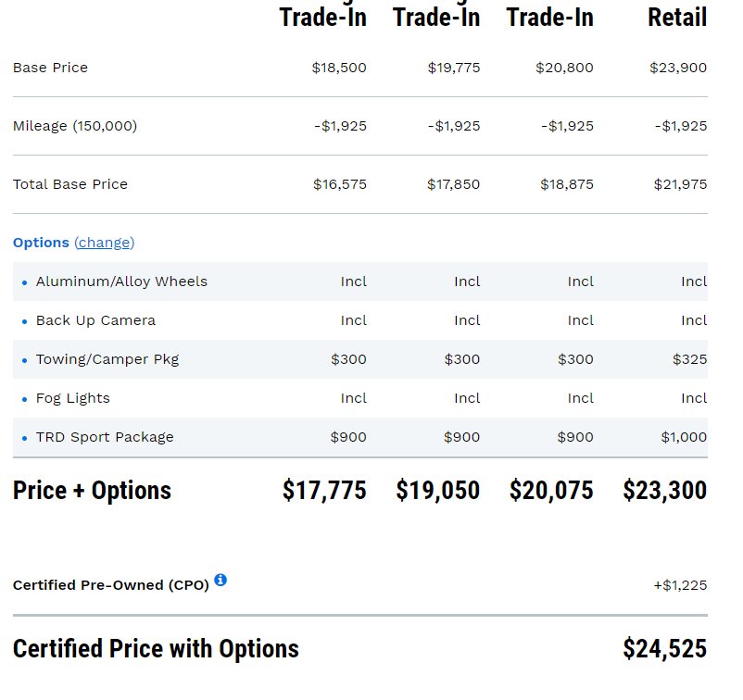Image resolution: width=743 pixels, height=700 pixels.
Task: Click the $23,300 retail price plus options
Action: [x=664, y=491]
